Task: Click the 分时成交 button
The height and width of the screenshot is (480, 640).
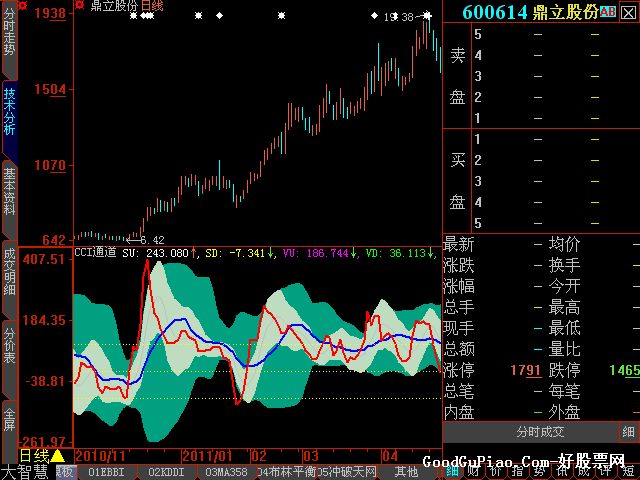Action: (x=540, y=432)
